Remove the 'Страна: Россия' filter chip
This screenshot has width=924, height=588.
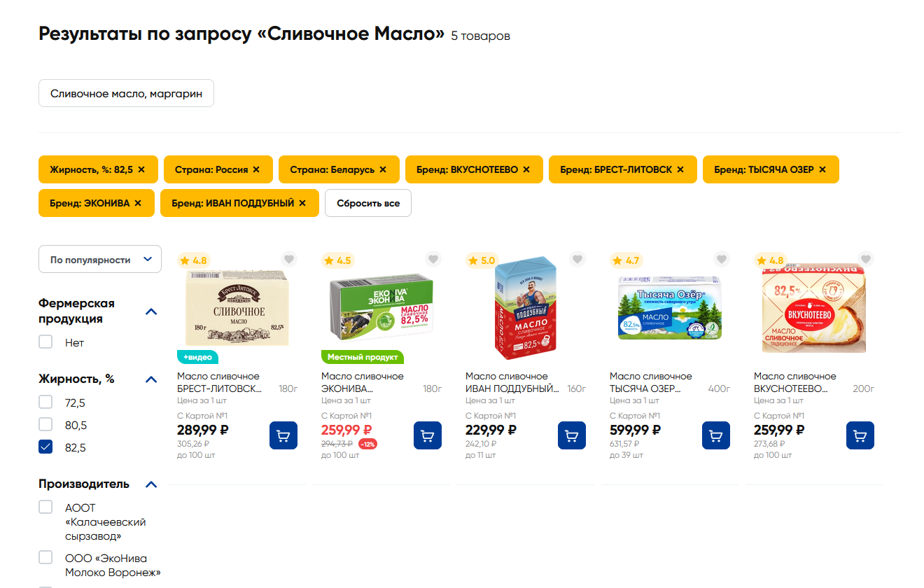tap(256, 169)
